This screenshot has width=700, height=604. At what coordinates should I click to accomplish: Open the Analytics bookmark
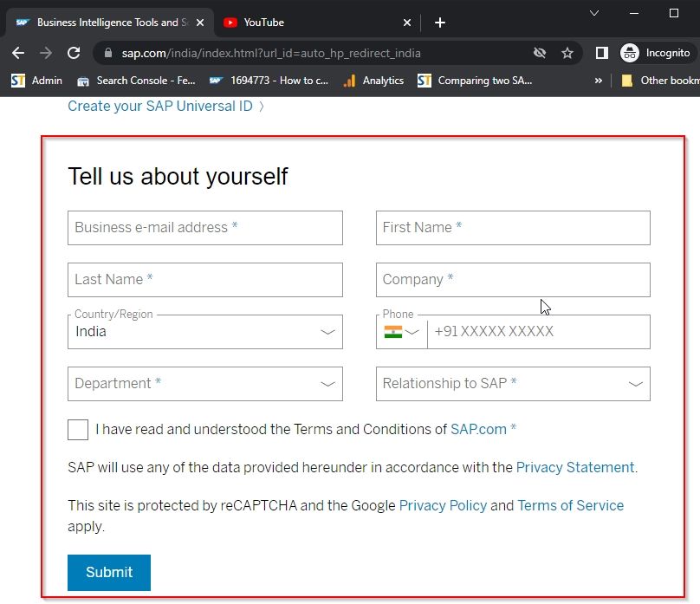tap(373, 81)
